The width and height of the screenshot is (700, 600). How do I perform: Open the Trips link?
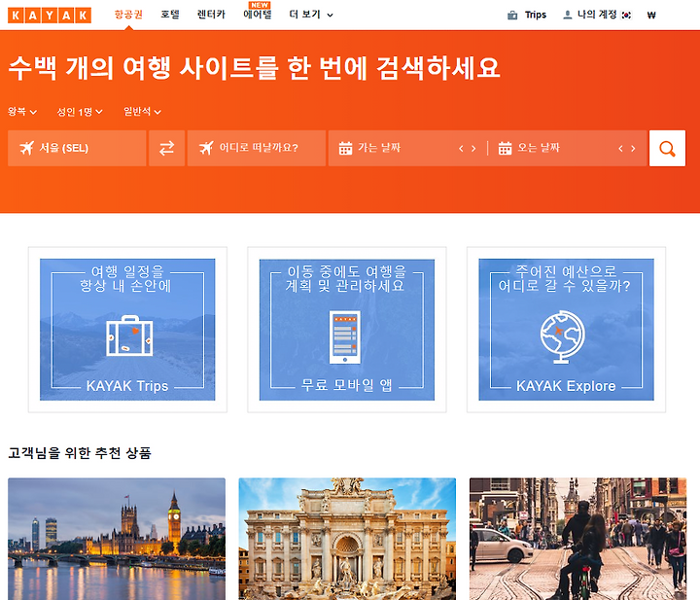click(536, 15)
